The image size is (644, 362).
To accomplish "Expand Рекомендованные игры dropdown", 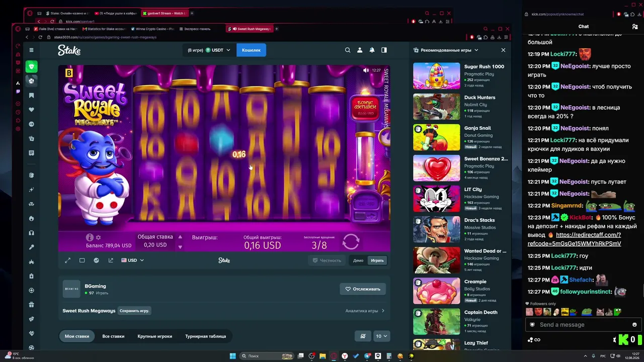I will [x=446, y=50].
